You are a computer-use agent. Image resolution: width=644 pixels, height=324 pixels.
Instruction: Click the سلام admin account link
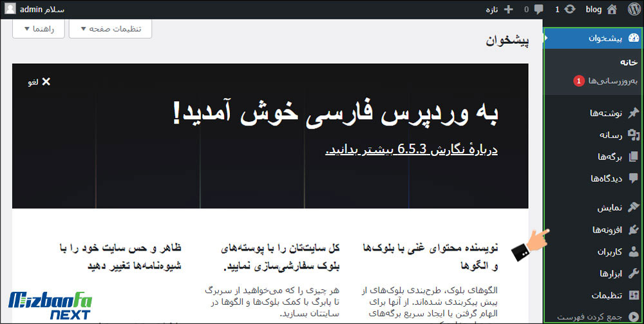42,9
